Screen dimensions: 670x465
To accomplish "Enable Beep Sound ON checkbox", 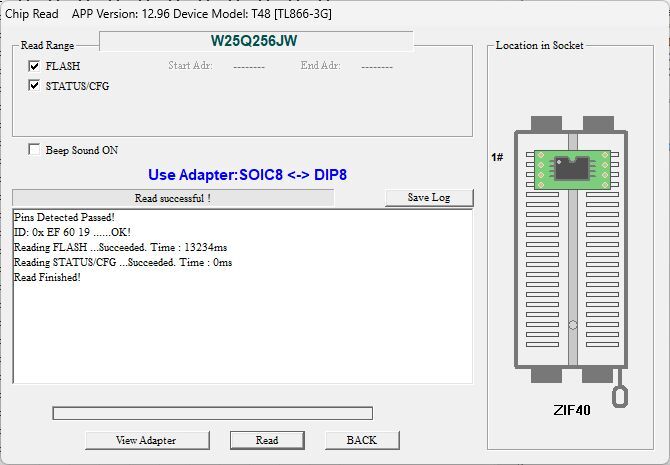I will pos(34,150).
